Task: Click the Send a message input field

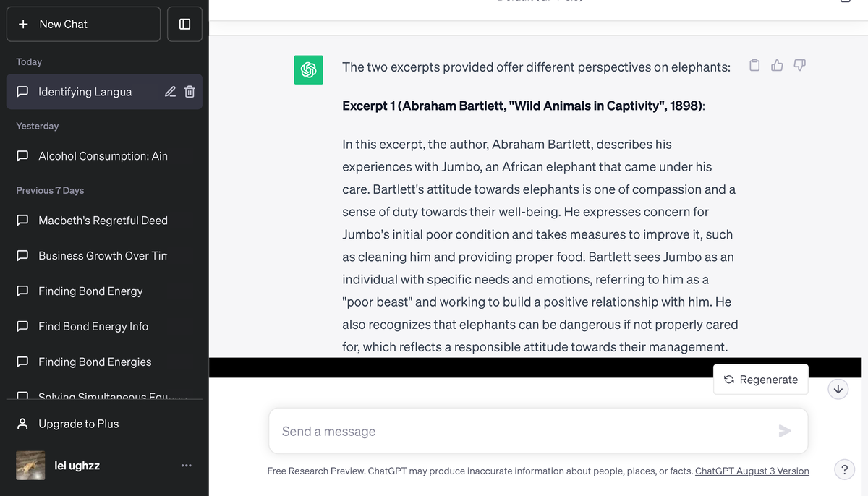Action: (x=521, y=431)
